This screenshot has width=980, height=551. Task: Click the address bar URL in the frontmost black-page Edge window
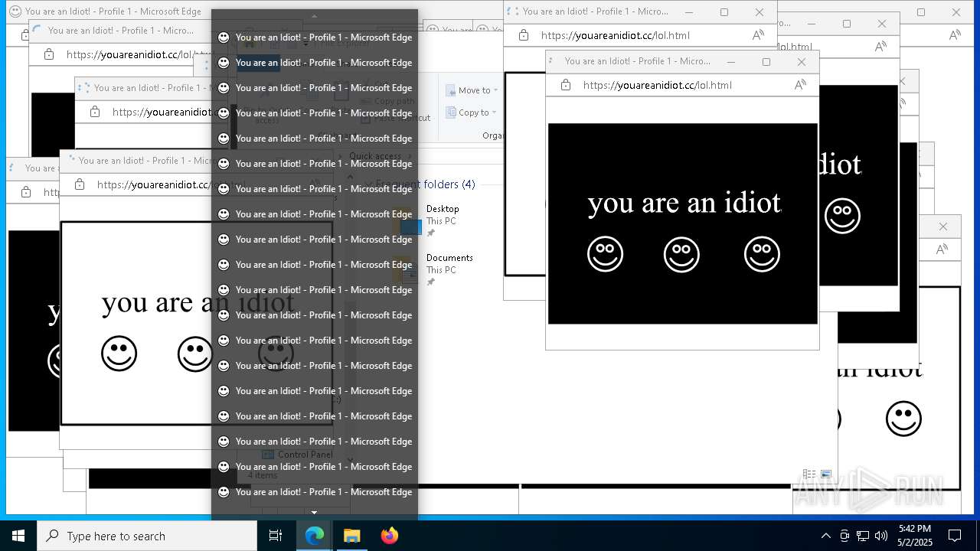(657, 85)
